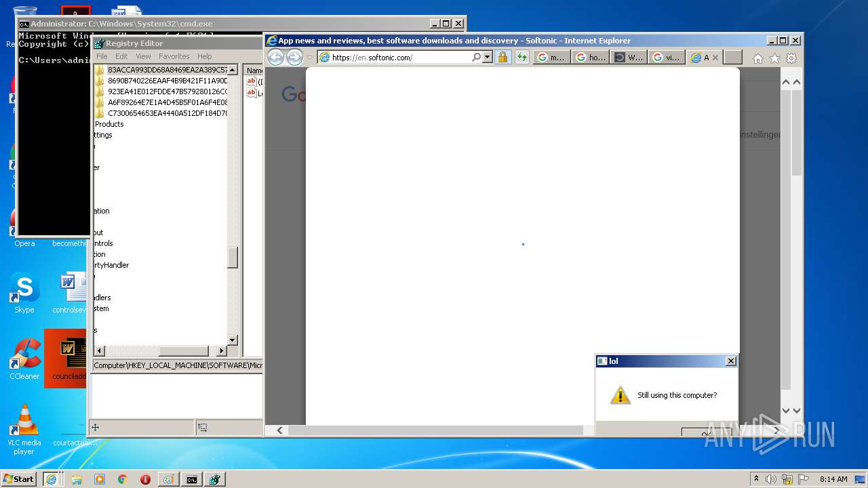Screen dimensions: 868x488
Task: Click the green refresh arrows icon
Action: tap(522, 58)
